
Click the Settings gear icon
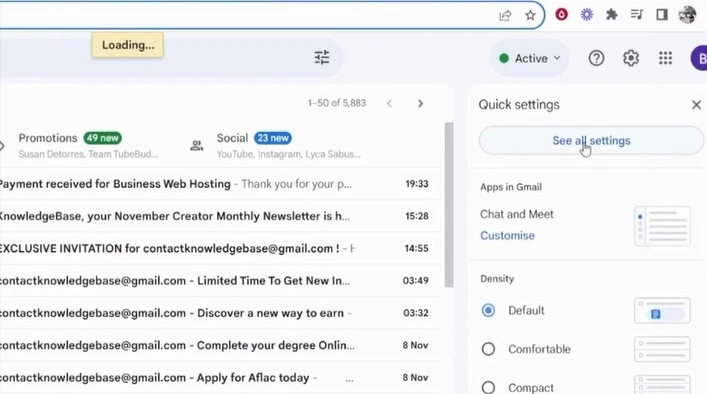(631, 58)
